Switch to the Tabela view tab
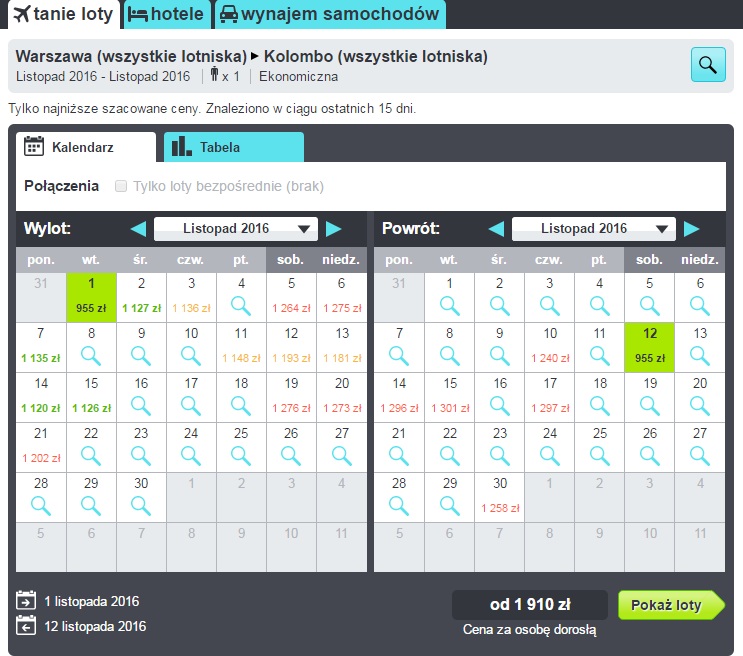This screenshot has height=656, width=743. [x=234, y=147]
